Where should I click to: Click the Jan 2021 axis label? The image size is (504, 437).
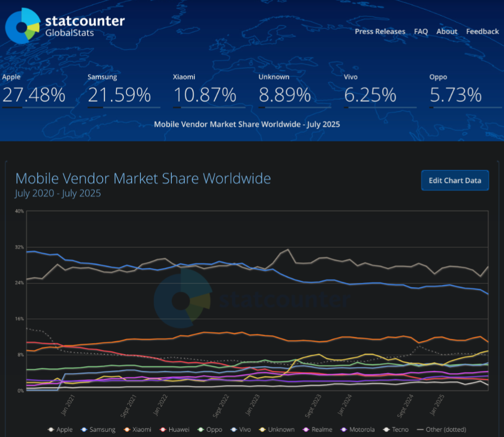[67, 405]
